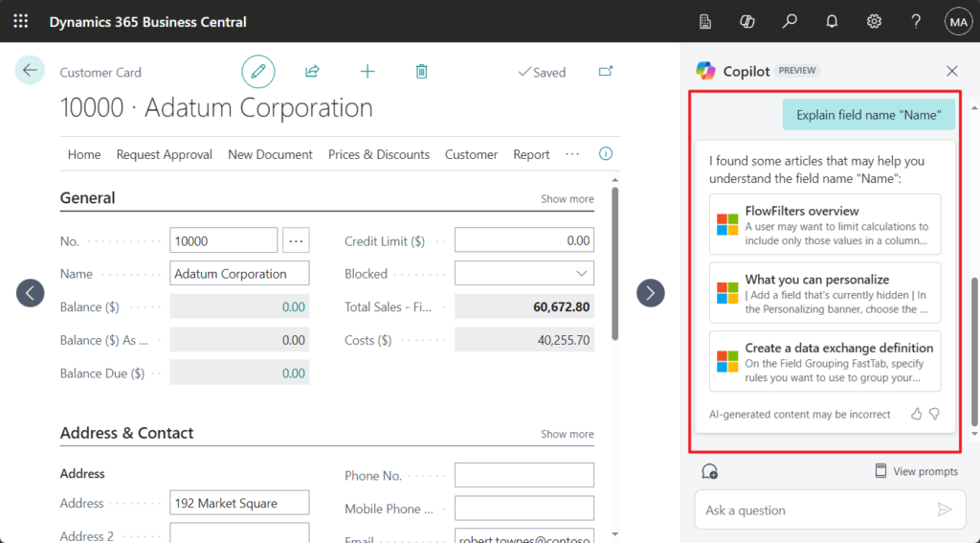
Task: Open the company/environment building icon
Action: (x=705, y=22)
